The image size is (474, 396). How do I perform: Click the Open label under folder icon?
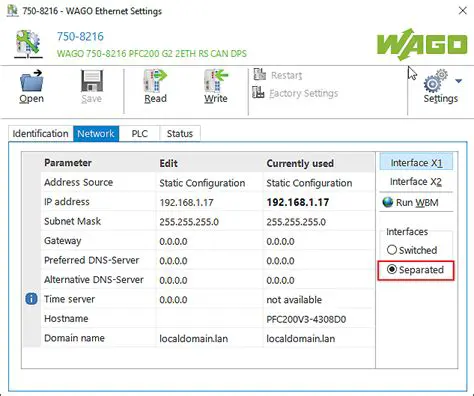point(32,99)
